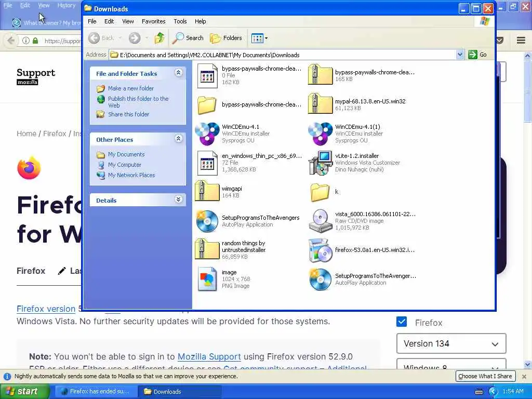532x399 pixels.
Task: Click the system tray expand arrow
Action: tap(494, 392)
